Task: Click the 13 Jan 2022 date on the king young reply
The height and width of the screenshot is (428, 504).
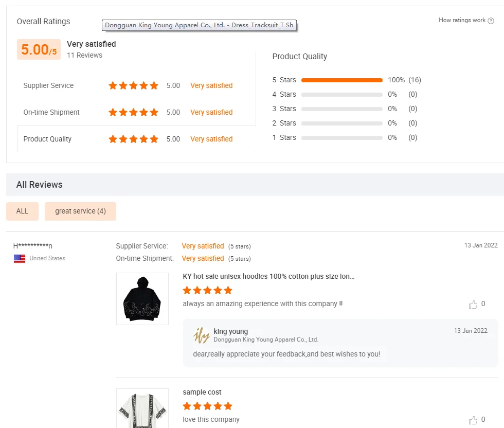Action: (471, 331)
